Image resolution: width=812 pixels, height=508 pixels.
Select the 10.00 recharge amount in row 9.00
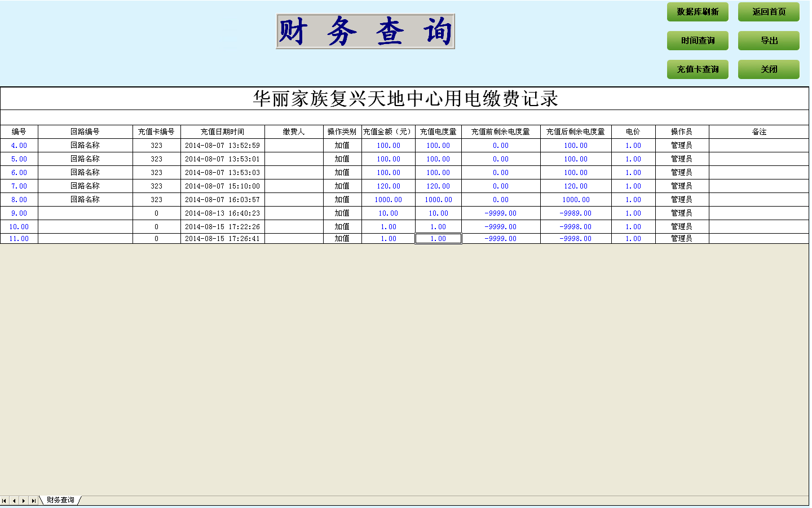(x=389, y=213)
